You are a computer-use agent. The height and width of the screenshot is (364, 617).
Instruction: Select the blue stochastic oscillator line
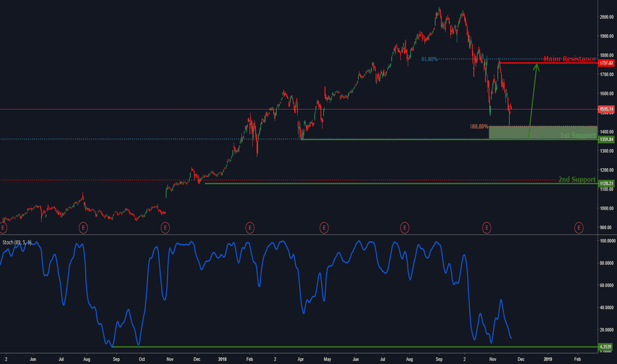(256, 293)
